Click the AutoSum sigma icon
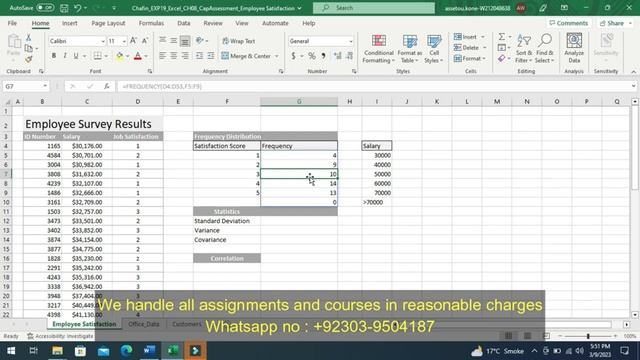 [x=502, y=37]
